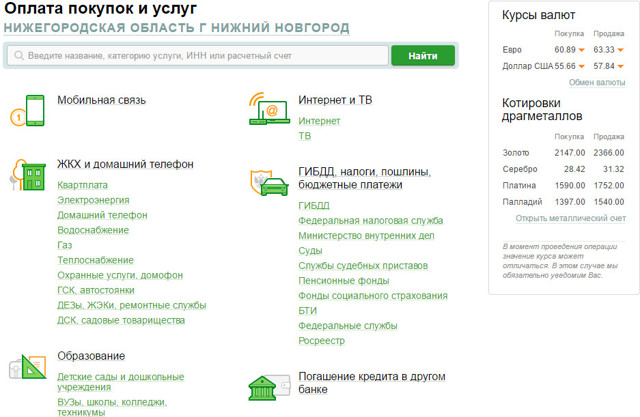Open Федеральная налоговая служба link

click(x=371, y=221)
